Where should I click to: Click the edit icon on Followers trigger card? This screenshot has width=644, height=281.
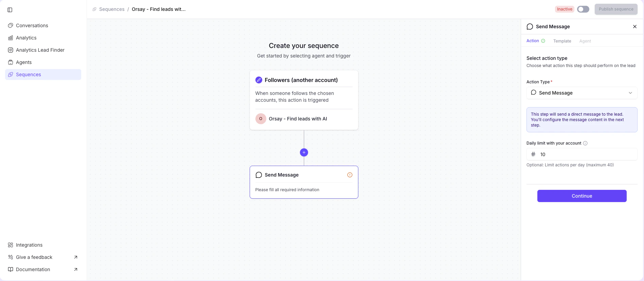259,80
